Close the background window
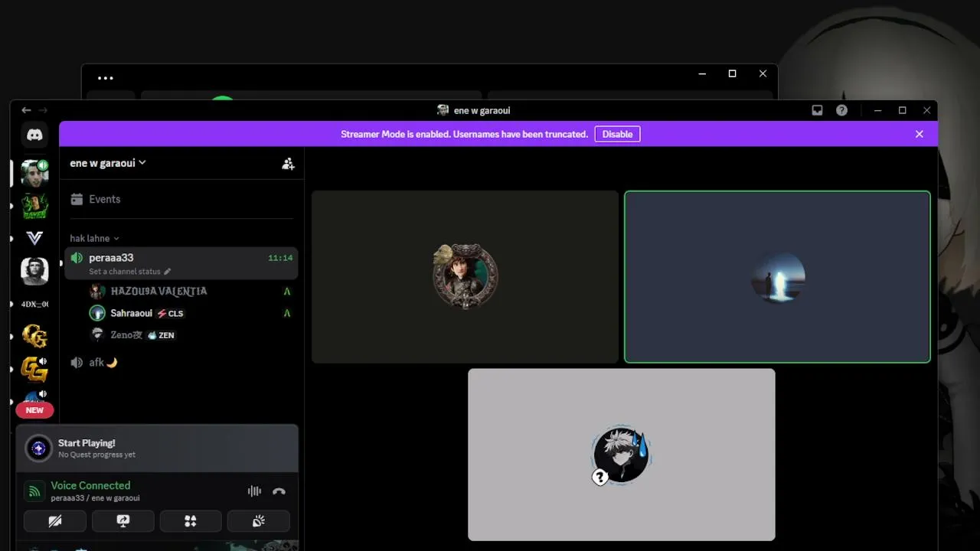Screen dimensions: 980x551 coord(763,73)
